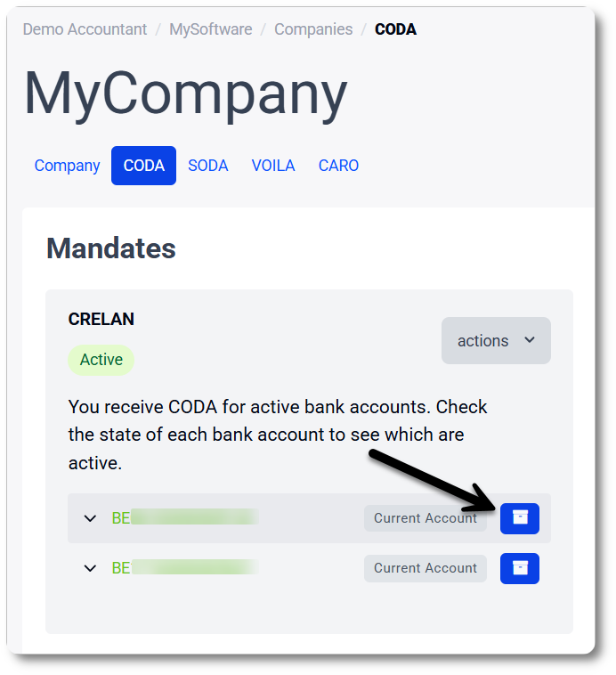Click the CRELAN mandate heading

[x=101, y=319]
